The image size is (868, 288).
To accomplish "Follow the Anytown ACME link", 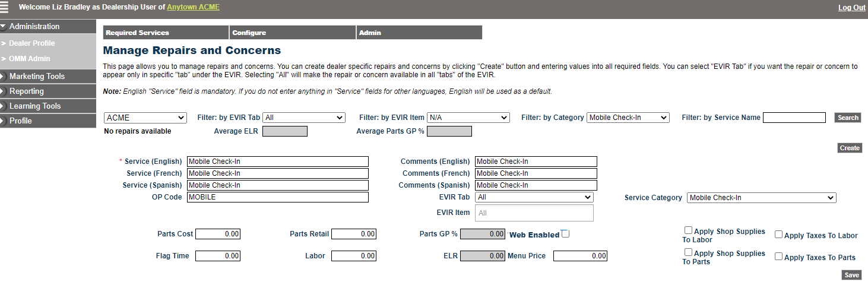I will pyautogui.click(x=193, y=7).
